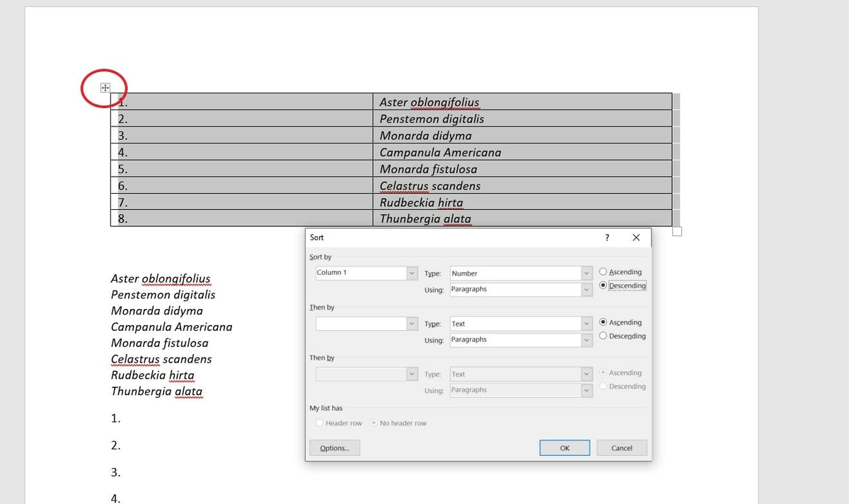Choose Descending under the first Then by section
Image resolution: width=849 pixels, height=504 pixels.
coord(602,336)
